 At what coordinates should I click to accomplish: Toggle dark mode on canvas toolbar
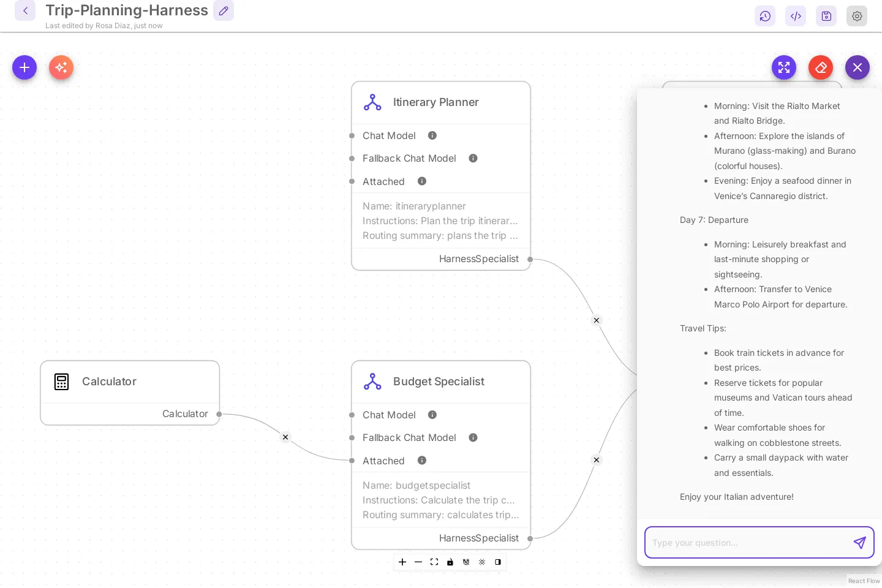498,562
